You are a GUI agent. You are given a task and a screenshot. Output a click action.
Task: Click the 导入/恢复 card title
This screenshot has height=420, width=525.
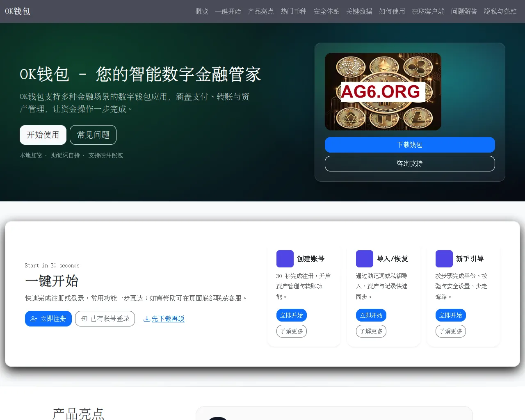click(x=393, y=259)
